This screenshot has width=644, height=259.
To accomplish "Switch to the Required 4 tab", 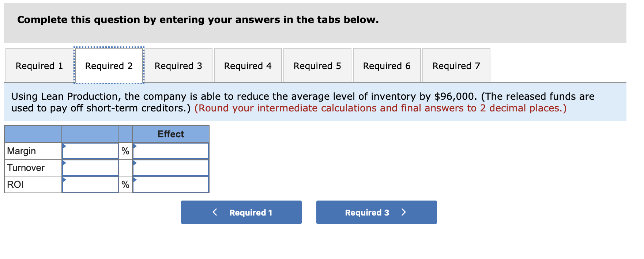I will [248, 65].
